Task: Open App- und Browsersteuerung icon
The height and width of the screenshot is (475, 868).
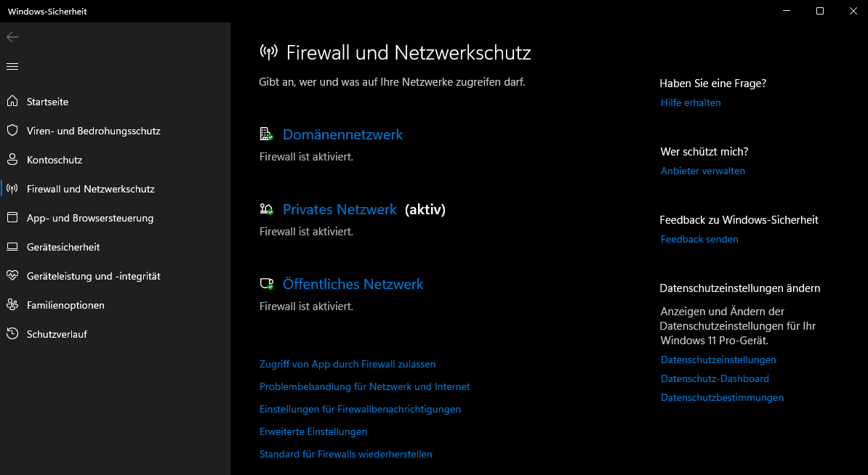Action: [12, 217]
